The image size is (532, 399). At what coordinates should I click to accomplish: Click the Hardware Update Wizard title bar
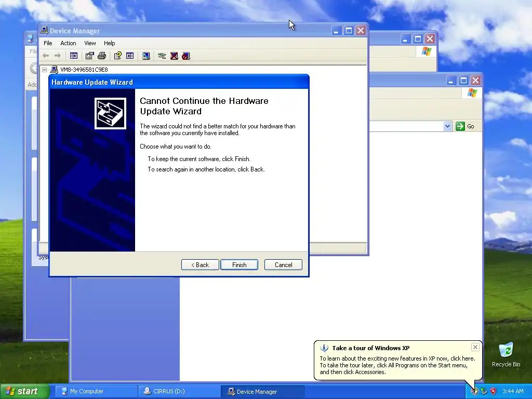click(x=179, y=82)
